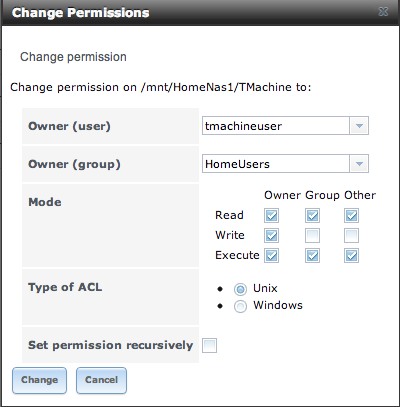Uncheck Other Execute permission checkbox

(x=352, y=256)
